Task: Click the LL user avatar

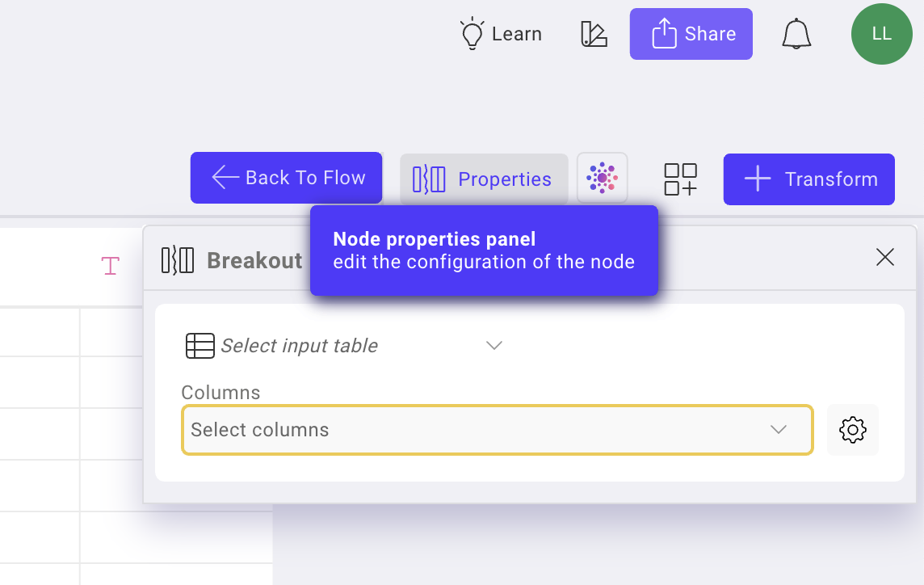Action: point(881,34)
